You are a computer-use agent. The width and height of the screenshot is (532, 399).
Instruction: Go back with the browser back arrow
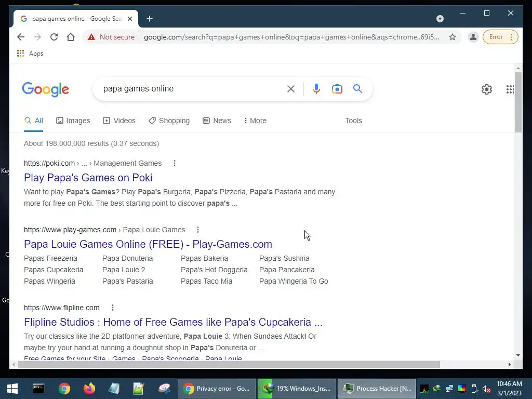coord(21,37)
